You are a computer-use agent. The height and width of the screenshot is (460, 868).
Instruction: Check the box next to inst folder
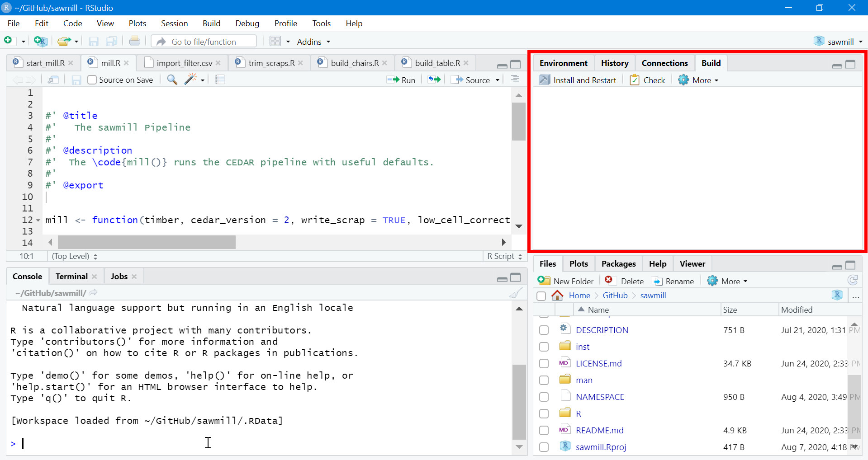[544, 347]
